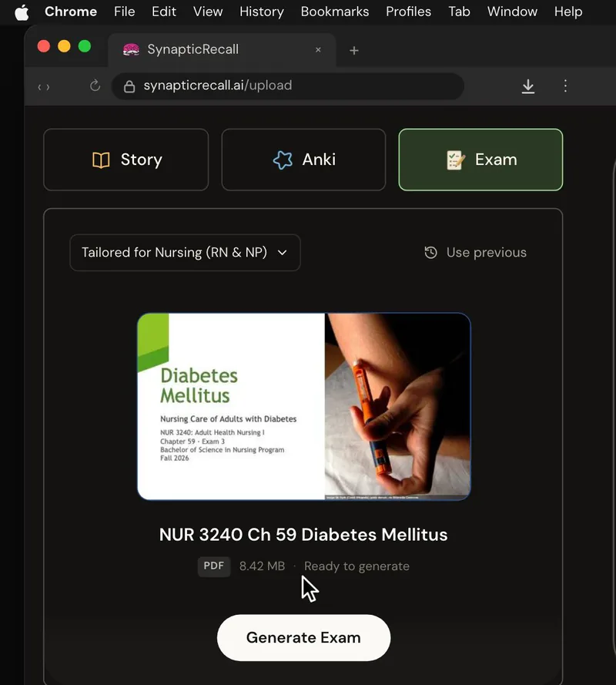
Task: Click NUR 3240 Ch 59 Diabetes Mellitus title
Action: (303, 535)
